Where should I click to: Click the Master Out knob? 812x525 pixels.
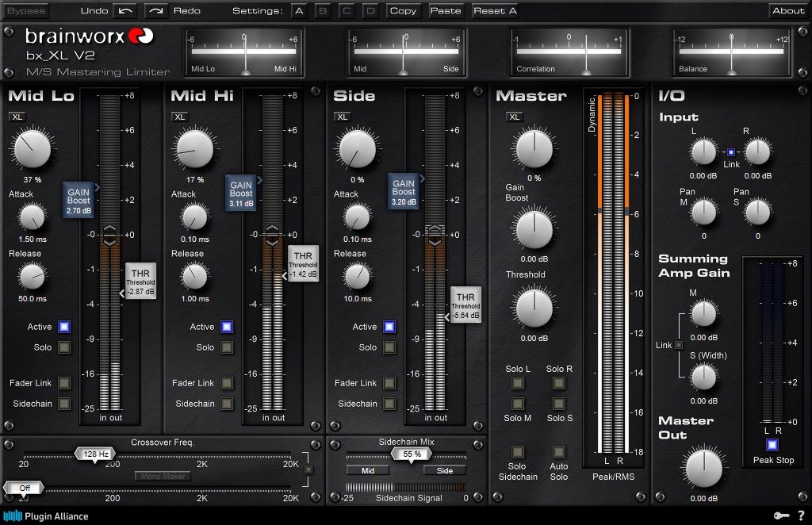coord(704,468)
